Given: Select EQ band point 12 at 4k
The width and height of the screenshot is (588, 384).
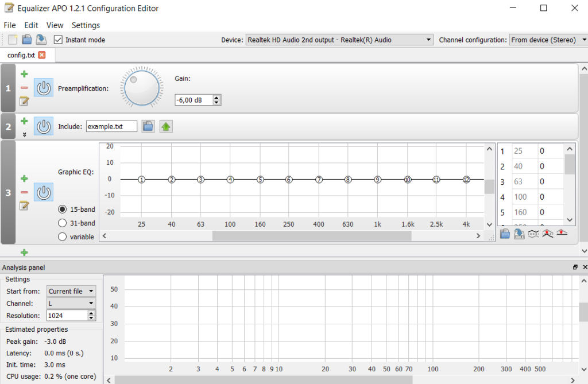Looking at the screenshot, I should [466, 180].
